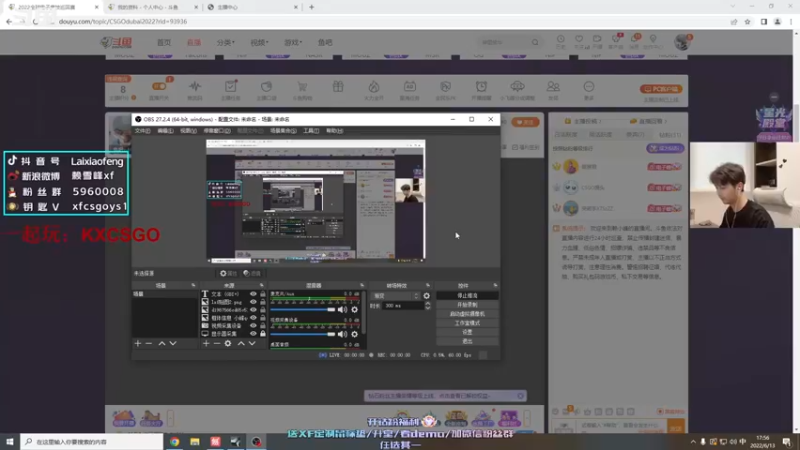Toggle the 直播开关 live switch in streamer toolbar
The width and height of the screenshot is (800, 450).
pyautogui.click(x=159, y=86)
